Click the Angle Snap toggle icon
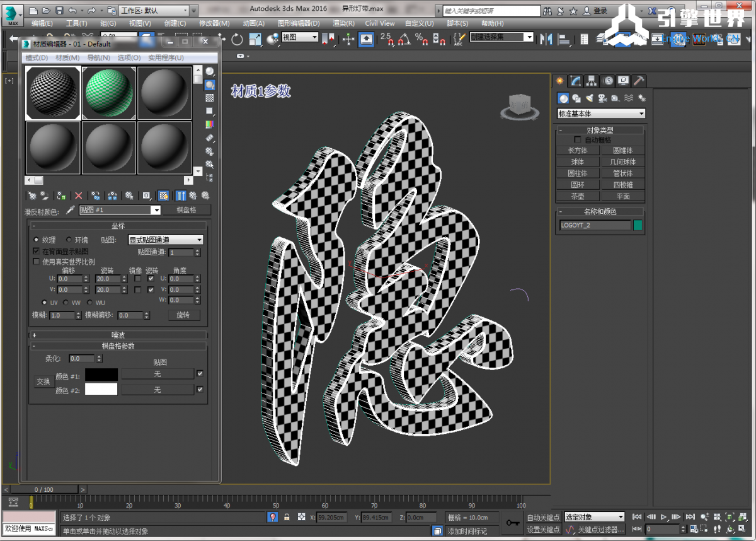 (x=404, y=39)
